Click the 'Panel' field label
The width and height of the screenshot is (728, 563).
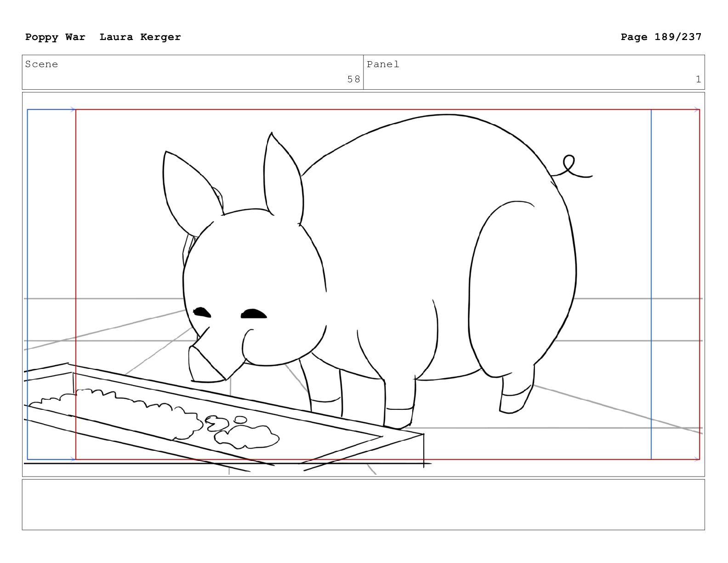pyautogui.click(x=383, y=64)
